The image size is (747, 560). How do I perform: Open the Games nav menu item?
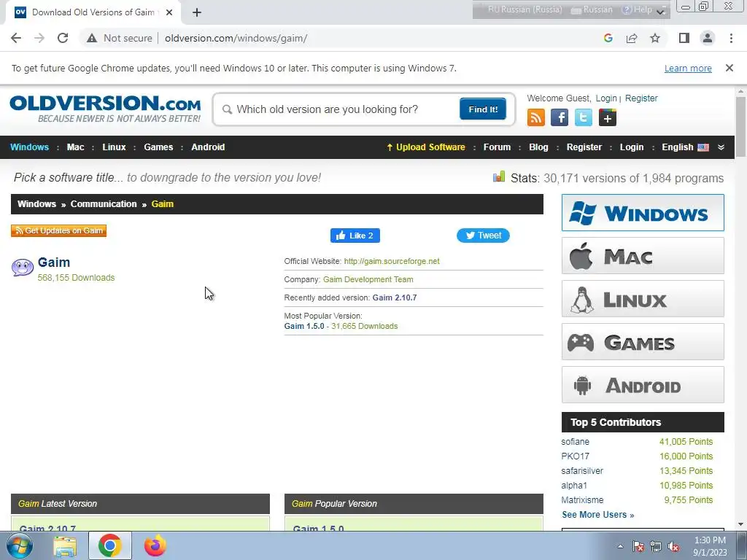(158, 147)
